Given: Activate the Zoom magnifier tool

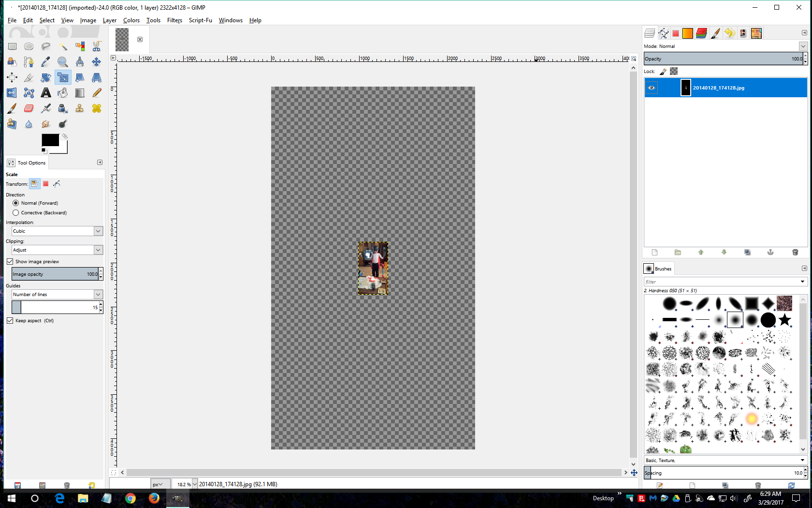Looking at the screenshot, I should [x=63, y=62].
